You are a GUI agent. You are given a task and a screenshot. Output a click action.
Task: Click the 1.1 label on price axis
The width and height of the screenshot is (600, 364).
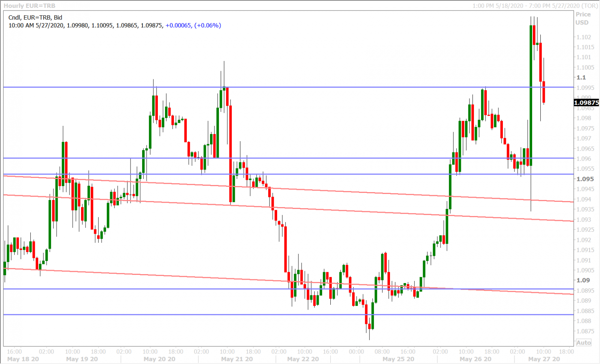pos(581,78)
